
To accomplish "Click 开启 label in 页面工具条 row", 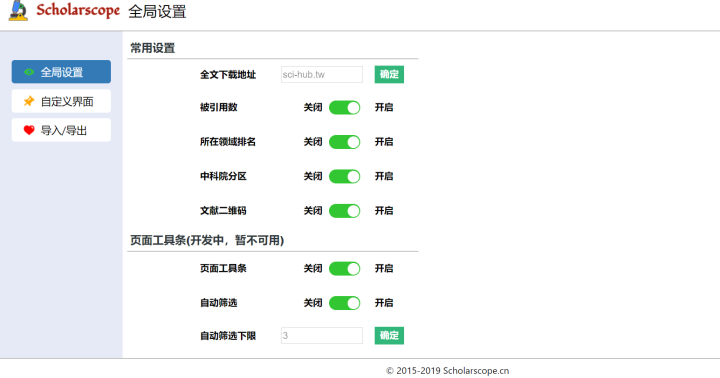I will [384, 269].
